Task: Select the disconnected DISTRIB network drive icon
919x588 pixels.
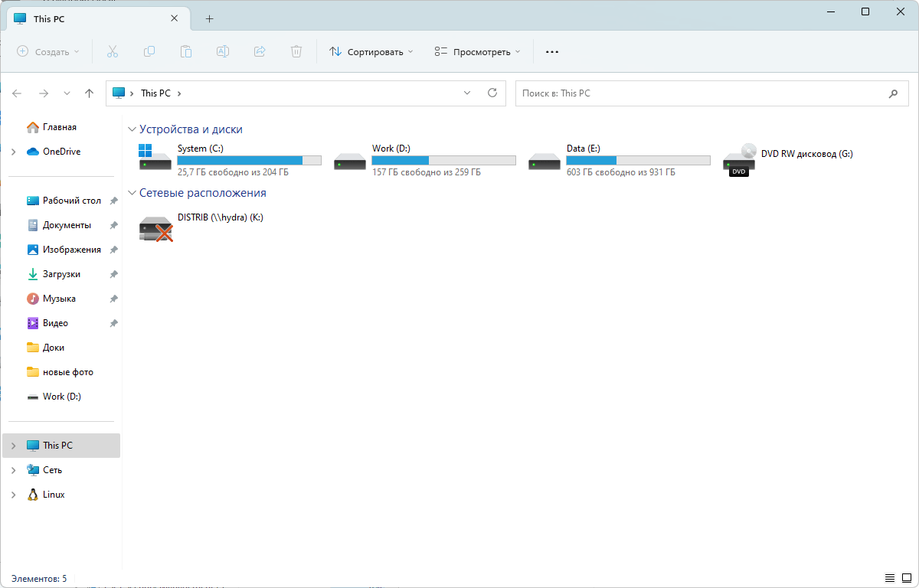Action: coord(156,228)
